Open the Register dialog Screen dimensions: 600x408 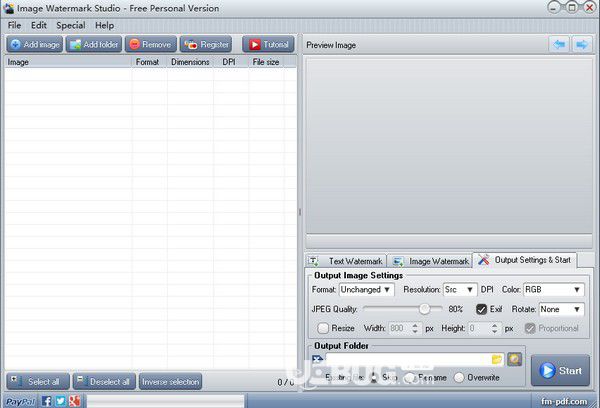(206, 44)
